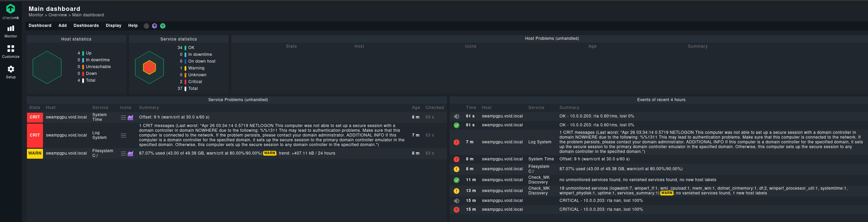Screen dimensions: 868x222
Task: Click the '87.07% used' summary in events list
Action: pos(621,169)
